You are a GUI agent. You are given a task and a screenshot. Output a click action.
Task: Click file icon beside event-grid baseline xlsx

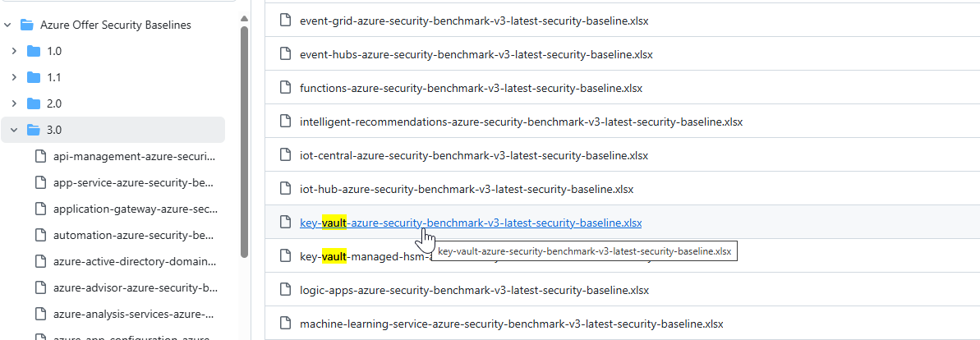pos(285,21)
